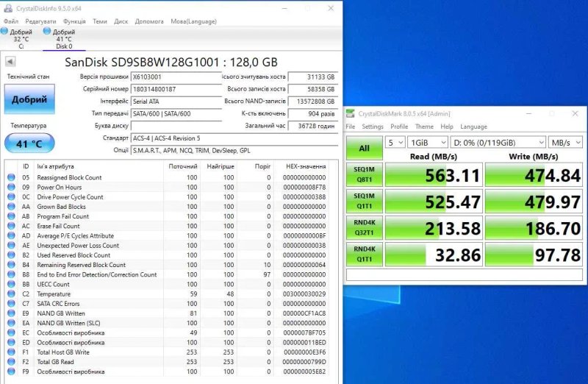
Task: Click the serial number field
Action: 176,89
